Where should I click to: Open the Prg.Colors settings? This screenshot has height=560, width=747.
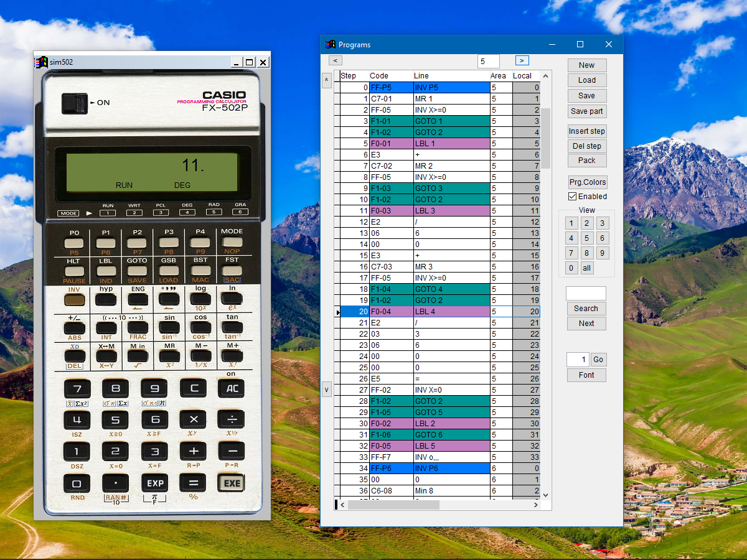(588, 183)
